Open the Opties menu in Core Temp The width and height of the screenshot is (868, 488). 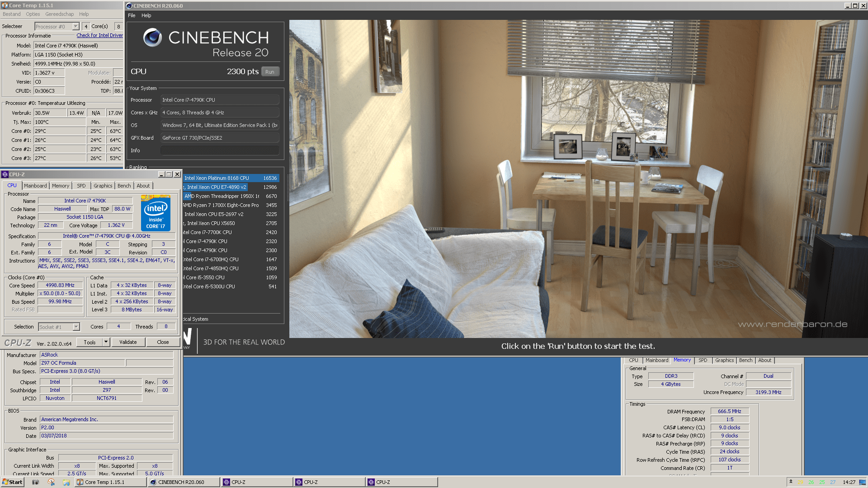pyautogui.click(x=33, y=14)
